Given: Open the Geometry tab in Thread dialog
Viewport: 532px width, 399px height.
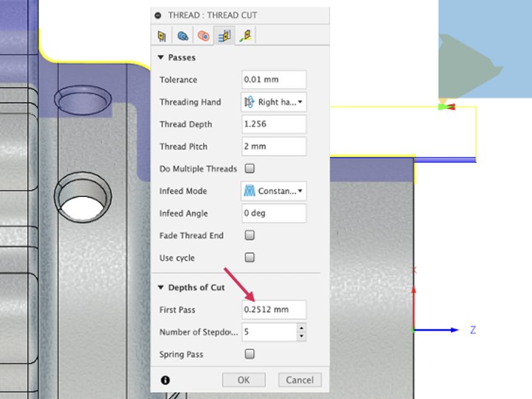Looking at the screenshot, I should coord(182,36).
